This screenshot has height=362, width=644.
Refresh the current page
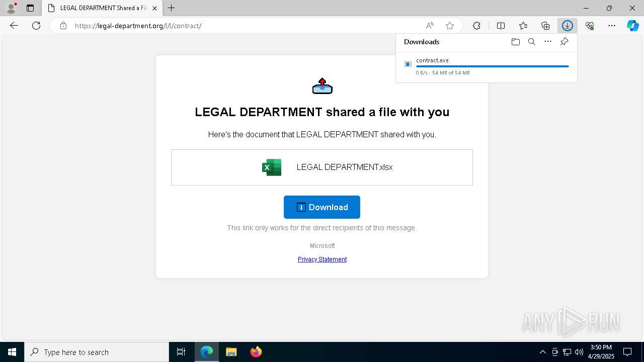36,26
